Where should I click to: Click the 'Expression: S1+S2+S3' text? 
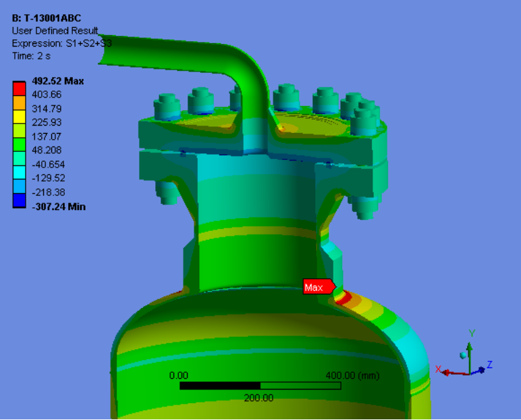[x=62, y=43]
